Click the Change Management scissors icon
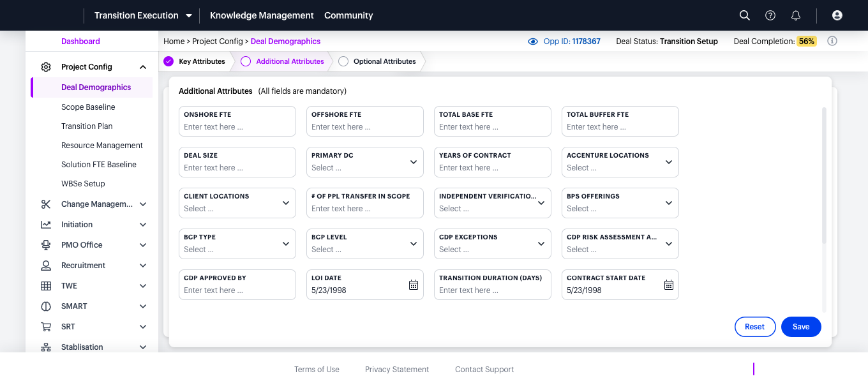This screenshot has width=868, height=383. click(46, 204)
